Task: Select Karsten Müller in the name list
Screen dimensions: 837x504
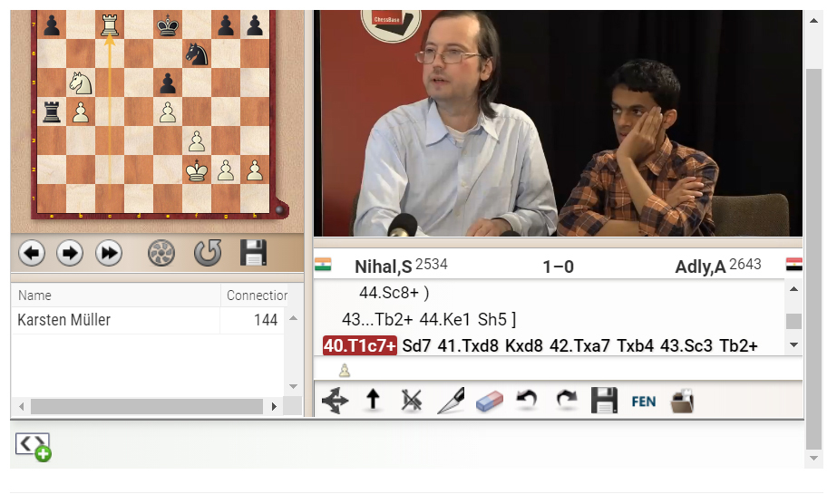Action: point(64,320)
